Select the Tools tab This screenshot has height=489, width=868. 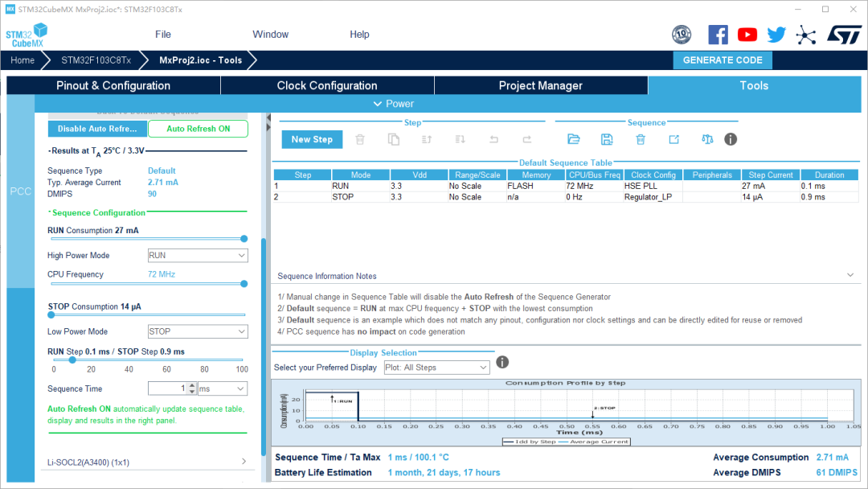(x=754, y=85)
